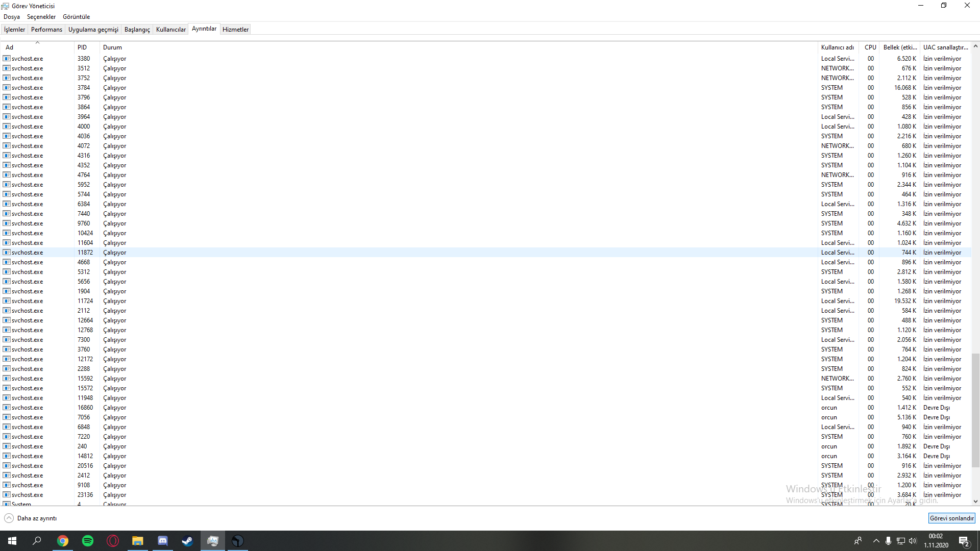980x551 pixels.
Task: Sort by the Ad column header
Action: click(10, 47)
